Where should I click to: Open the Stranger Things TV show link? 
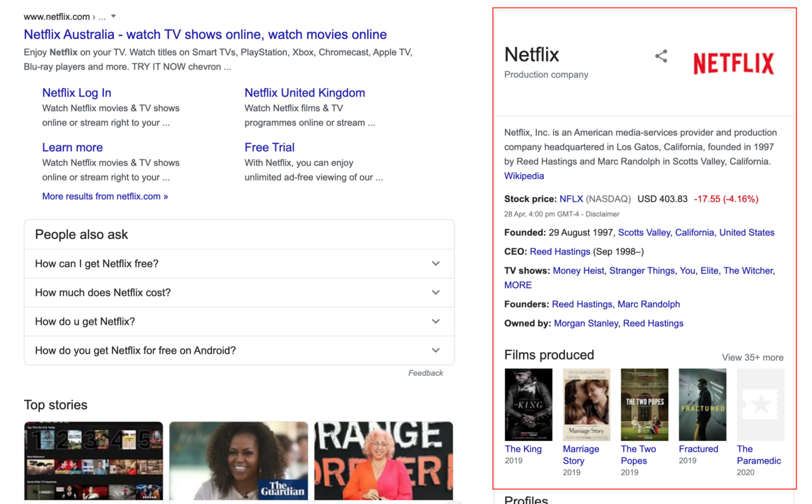tap(641, 271)
